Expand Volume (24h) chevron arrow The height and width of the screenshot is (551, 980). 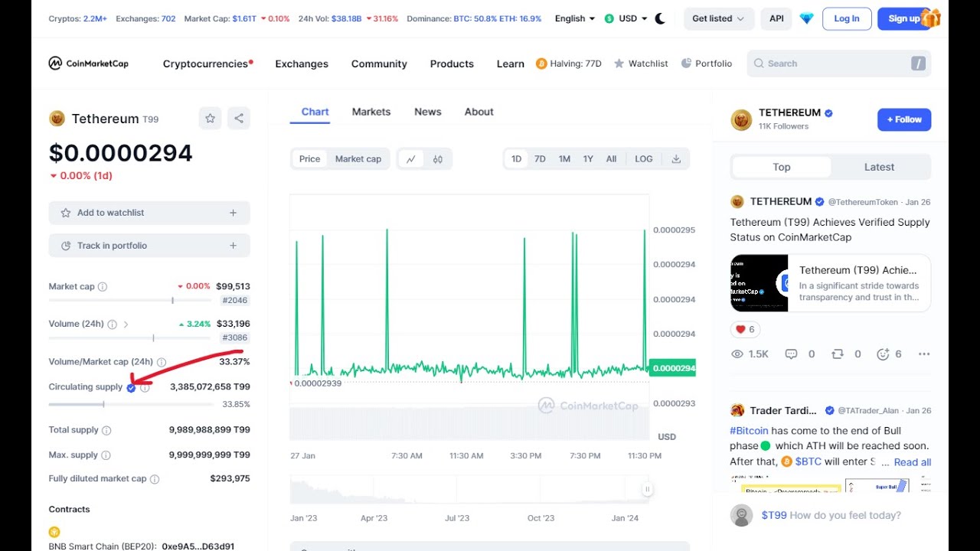[126, 324]
